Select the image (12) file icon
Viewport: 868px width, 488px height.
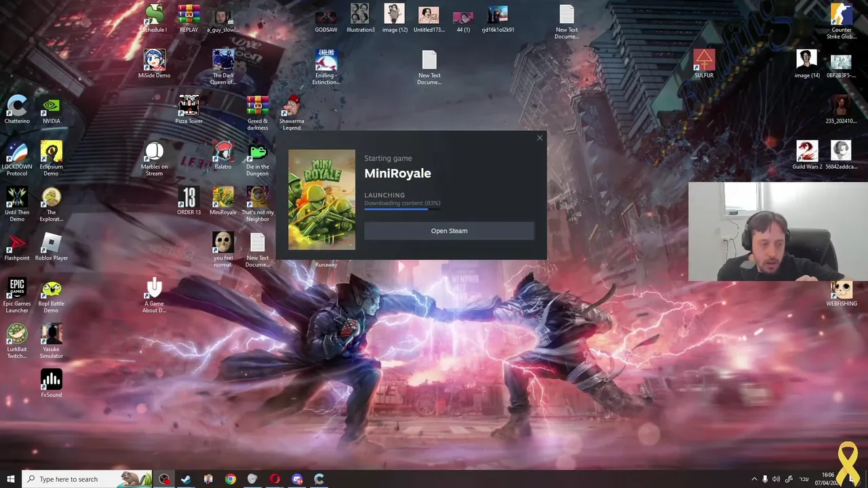click(395, 18)
